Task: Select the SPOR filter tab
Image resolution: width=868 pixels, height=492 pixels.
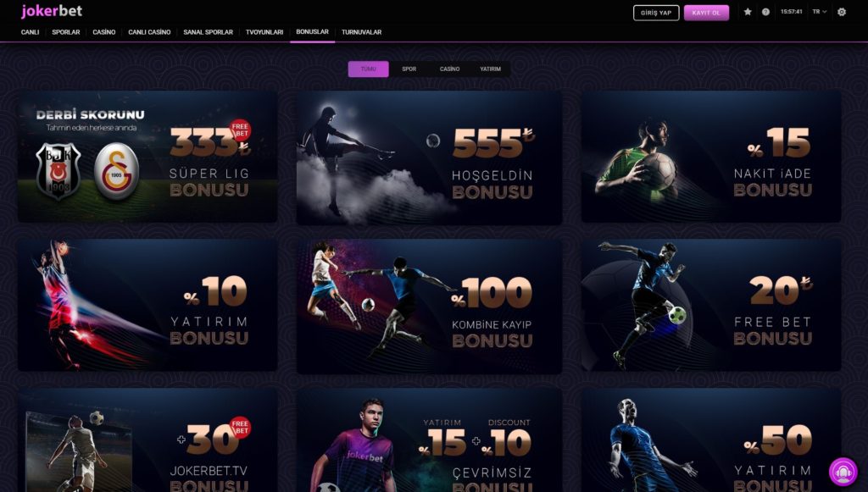Action: [409, 69]
